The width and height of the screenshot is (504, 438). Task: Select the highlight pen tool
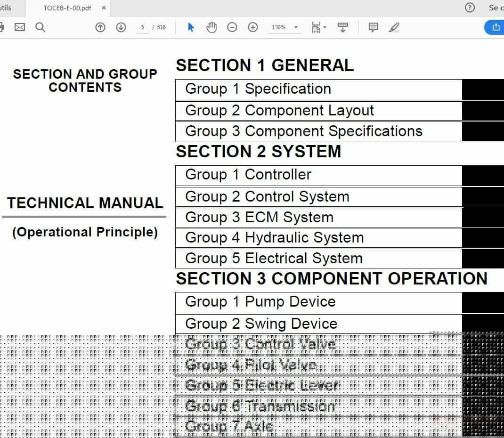[394, 27]
